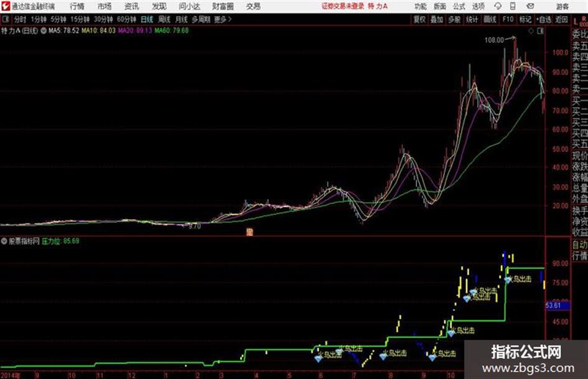The height and width of the screenshot is (379, 588).
Task: Open the 行情 menu
Action: tap(77, 6)
